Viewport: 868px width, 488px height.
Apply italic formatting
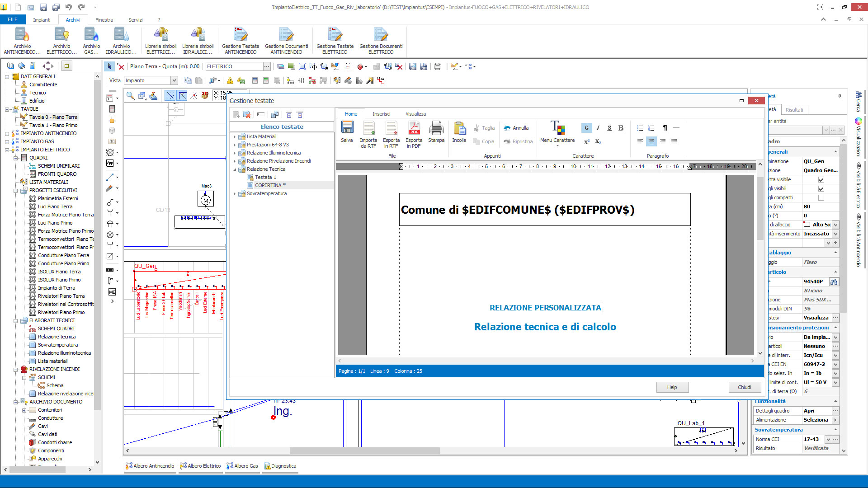tap(598, 128)
